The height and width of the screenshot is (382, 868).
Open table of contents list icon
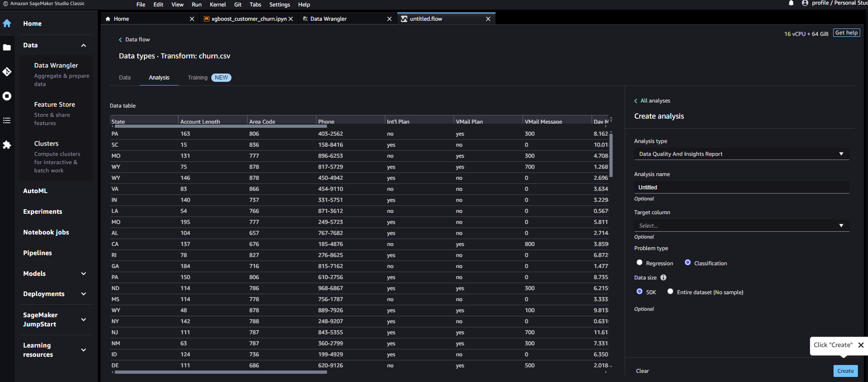7,120
